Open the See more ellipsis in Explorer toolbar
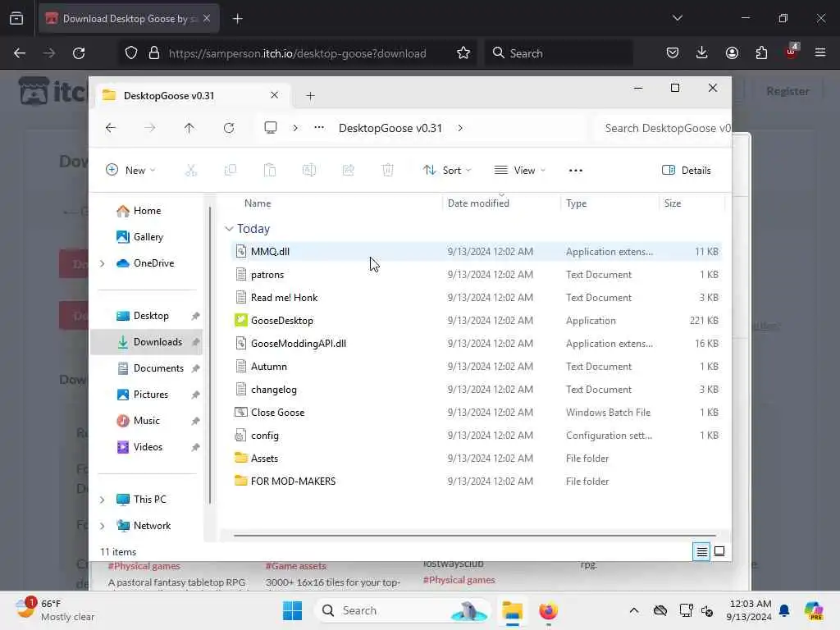 575,171
